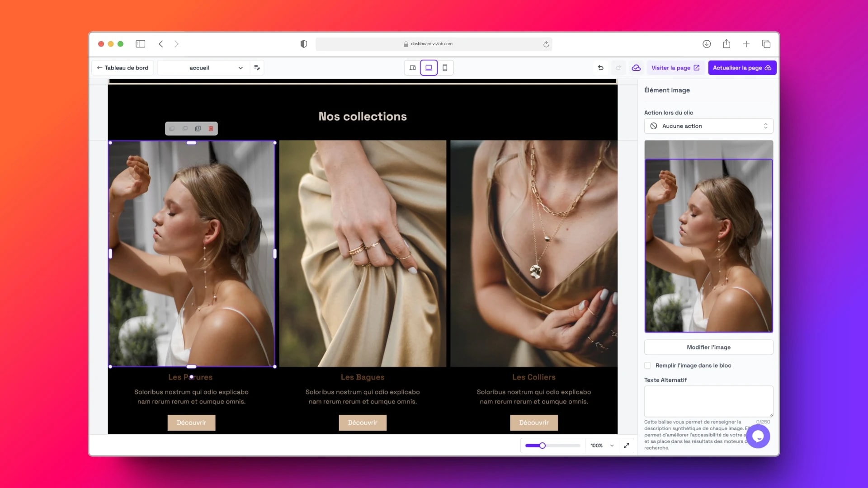This screenshot has height=488, width=868.
Task: Click the Nos collections heading
Action: pos(363,116)
